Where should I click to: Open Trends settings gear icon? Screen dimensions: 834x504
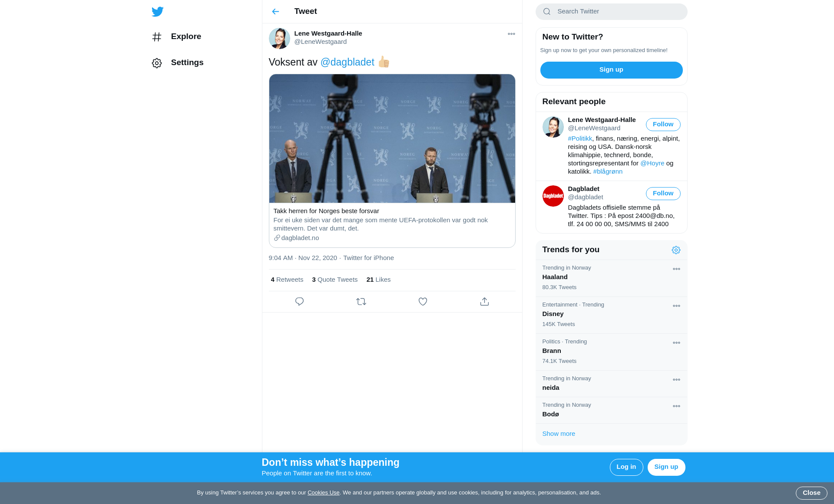click(676, 250)
